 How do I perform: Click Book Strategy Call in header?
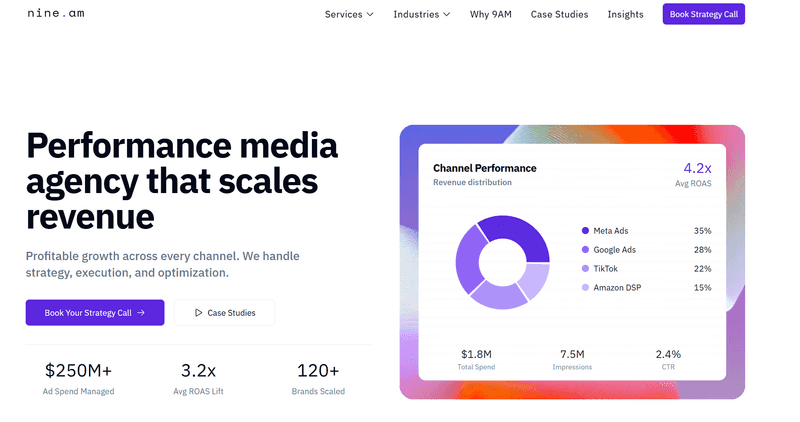703,14
